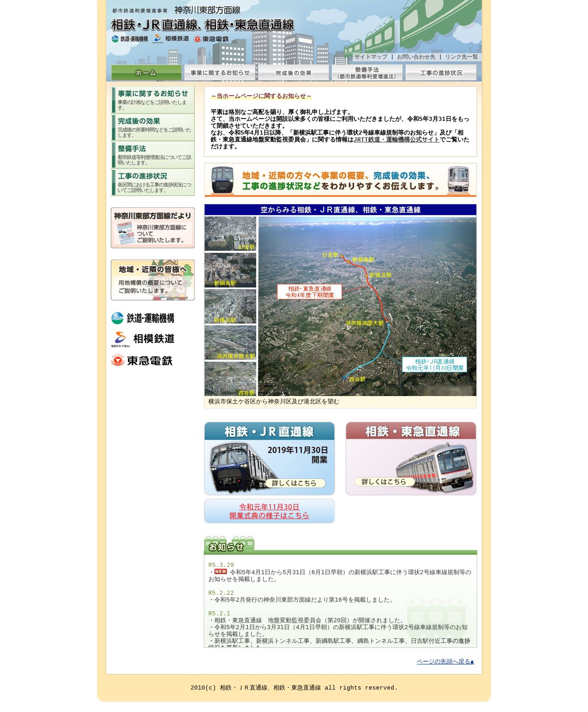Image resolution: width=588 pixels, height=712 pixels.
Task: Open sidebar item 工事の進捗状況
Action: click(153, 182)
